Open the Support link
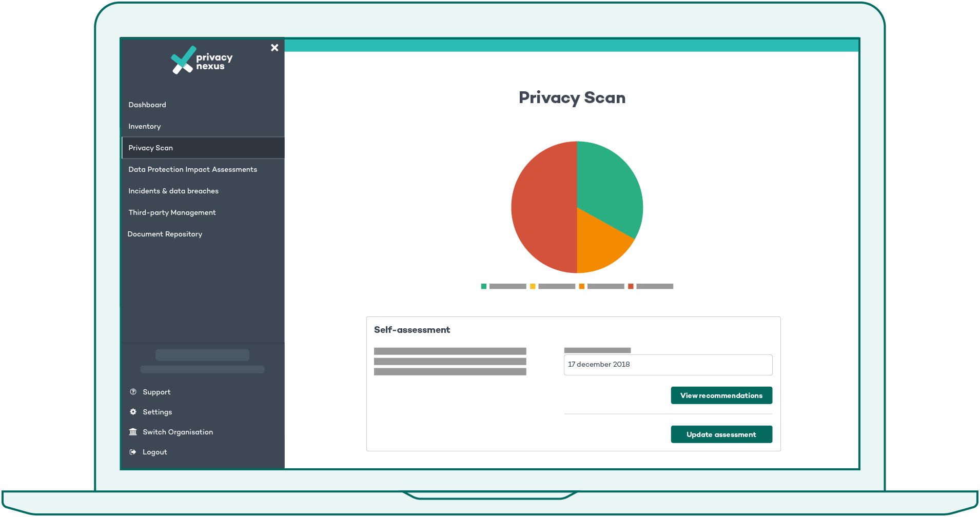This screenshot has height=517, width=980. pyautogui.click(x=156, y=392)
